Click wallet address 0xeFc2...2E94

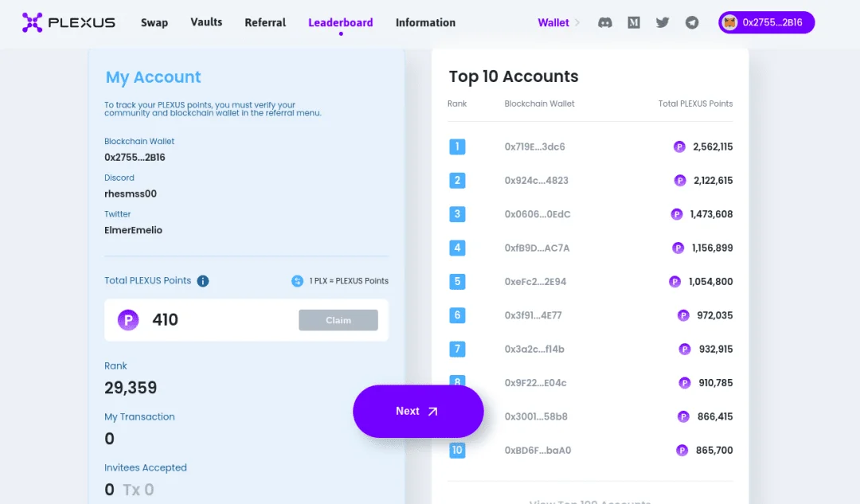tap(535, 281)
